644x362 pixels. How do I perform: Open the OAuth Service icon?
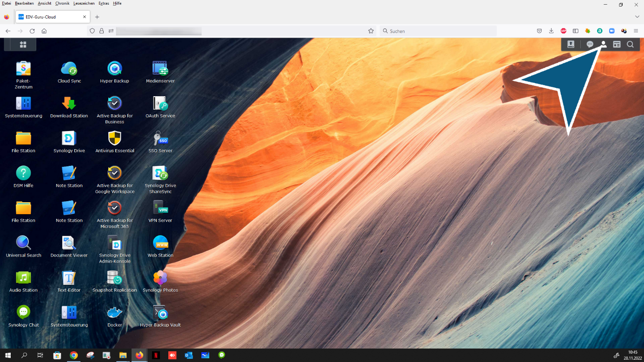click(x=160, y=104)
